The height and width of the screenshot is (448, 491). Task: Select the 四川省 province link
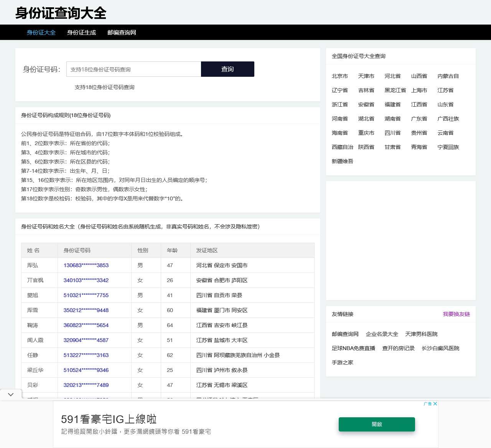[392, 133]
